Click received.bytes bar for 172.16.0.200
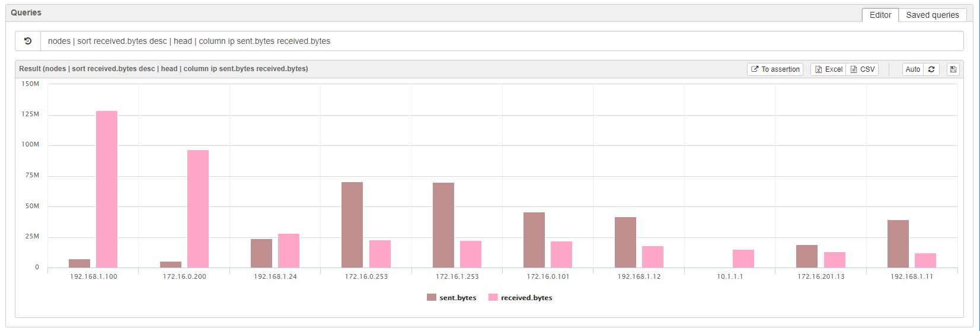Viewport: 980px width, 331px height. 198,209
